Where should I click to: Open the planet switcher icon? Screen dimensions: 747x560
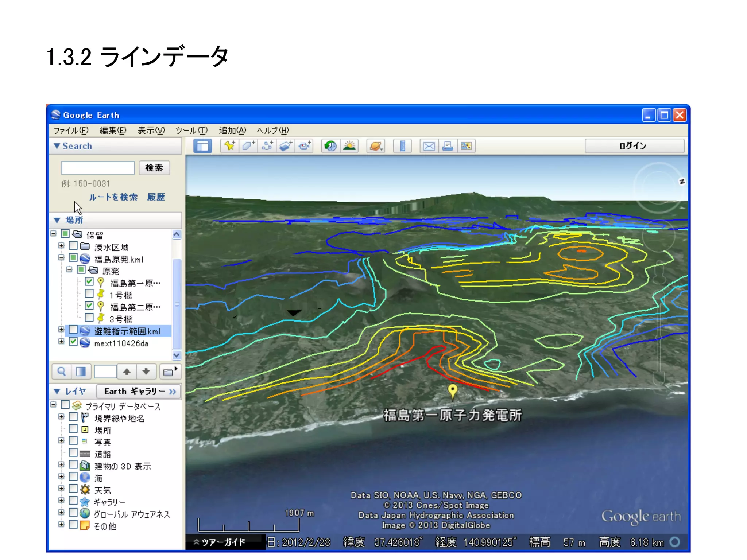(376, 146)
